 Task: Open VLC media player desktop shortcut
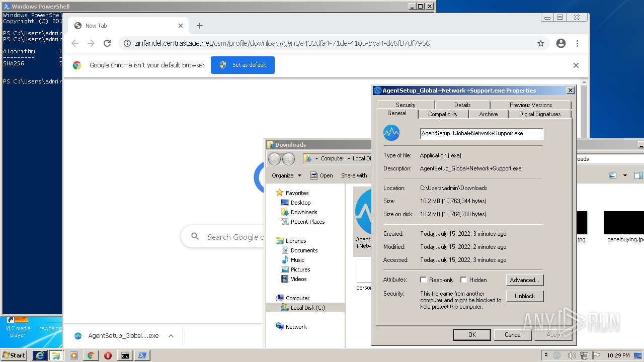click(18, 327)
